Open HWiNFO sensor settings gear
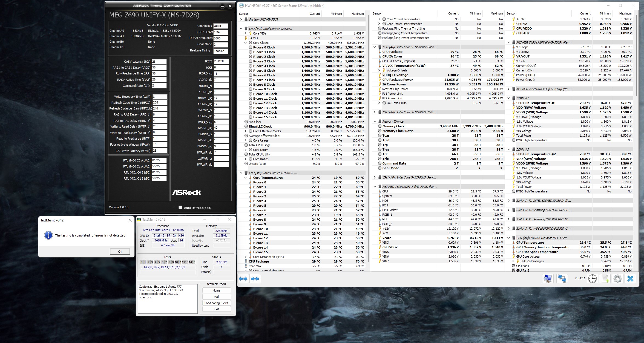Viewport: 644px width, 343px height. [x=618, y=279]
